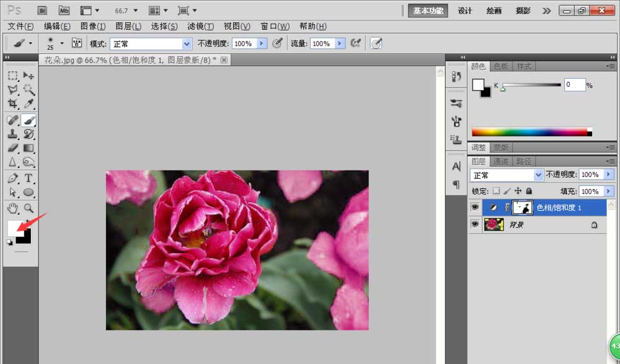Launch Adobe Bridge from top bar
This screenshot has width=620, height=364.
[42, 11]
